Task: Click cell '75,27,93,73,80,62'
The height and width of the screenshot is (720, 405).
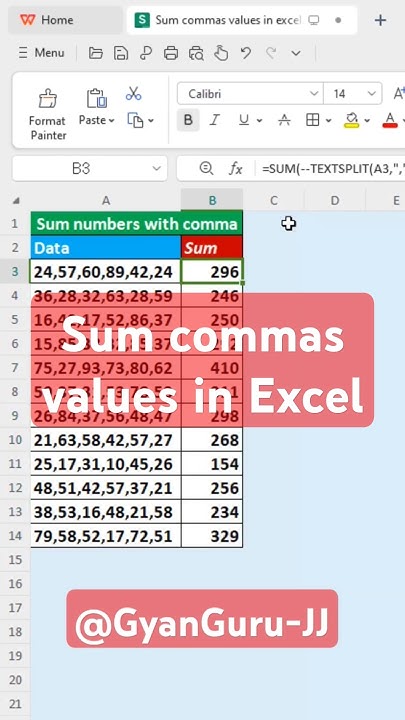Action: 106,368
